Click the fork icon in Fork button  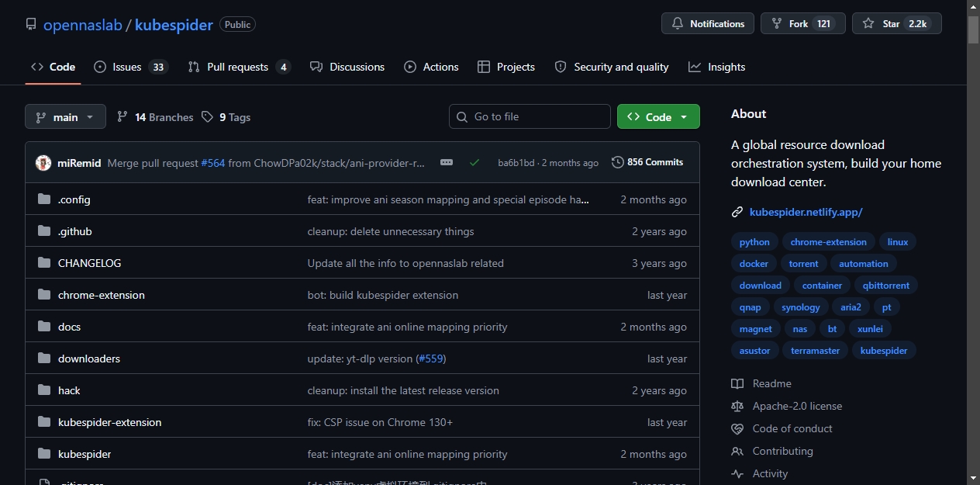776,24
